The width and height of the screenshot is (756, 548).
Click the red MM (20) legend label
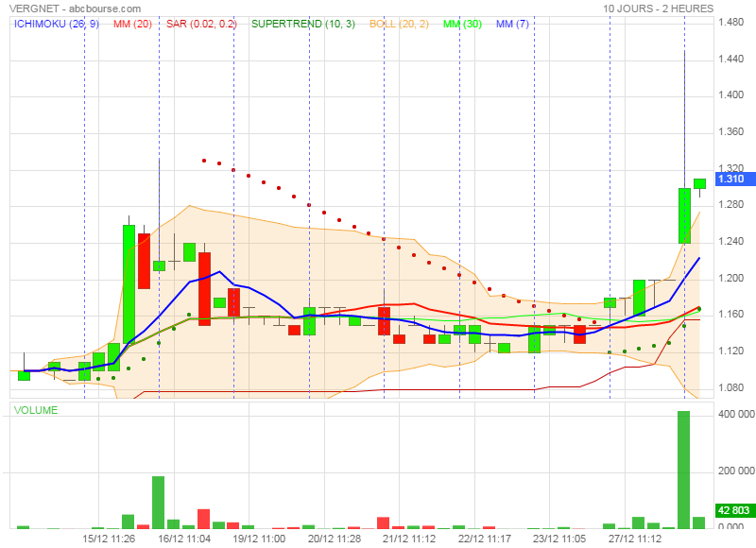(132, 24)
